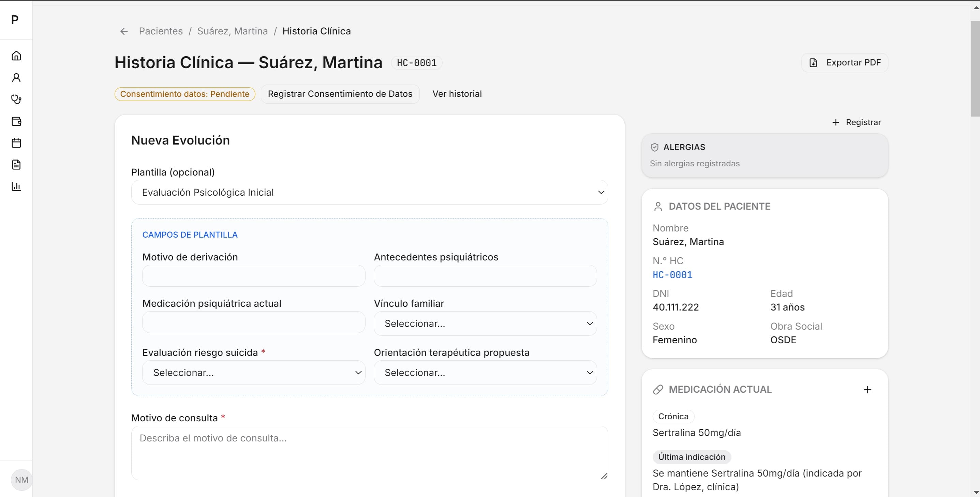The width and height of the screenshot is (980, 497).
Task: Open the home icon in sidebar
Action: (x=16, y=56)
